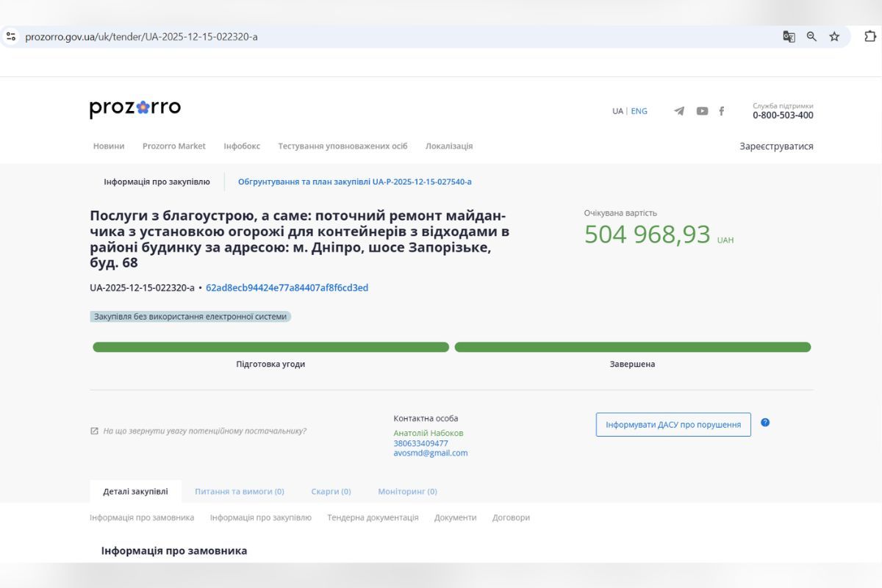The height and width of the screenshot is (588, 882).
Task: Switch site language to ENG
Action: 638,111
